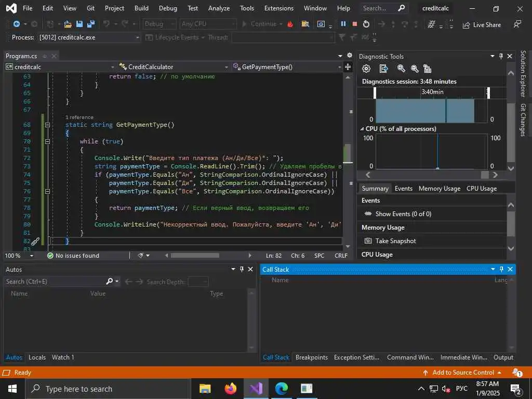Open Firefox from the taskbar
532x399 pixels.
click(x=230, y=389)
